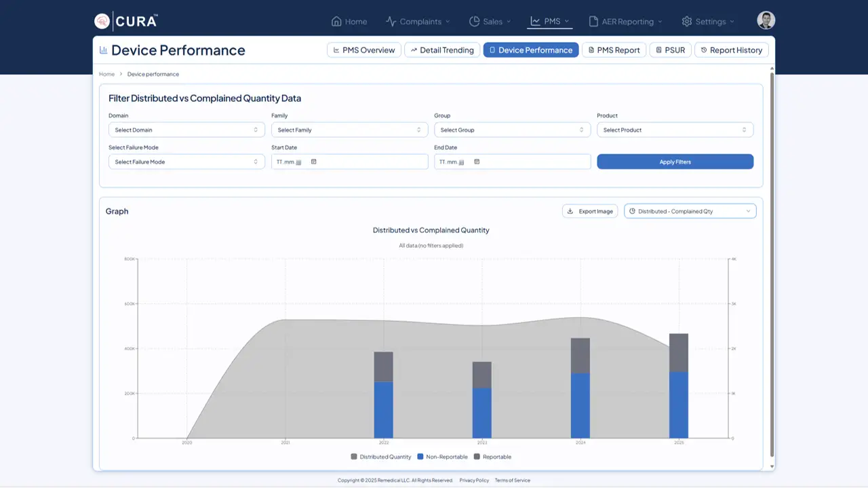The image size is (868, 488).
Task: Click the CURA logo icon
Action: [102, 21]
